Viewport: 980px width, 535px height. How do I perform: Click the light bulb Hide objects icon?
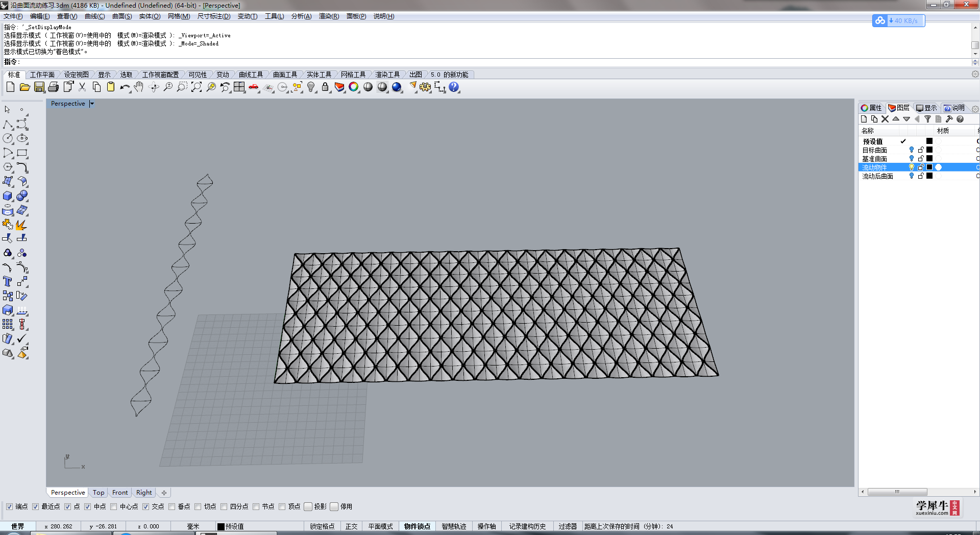point(311,87)
